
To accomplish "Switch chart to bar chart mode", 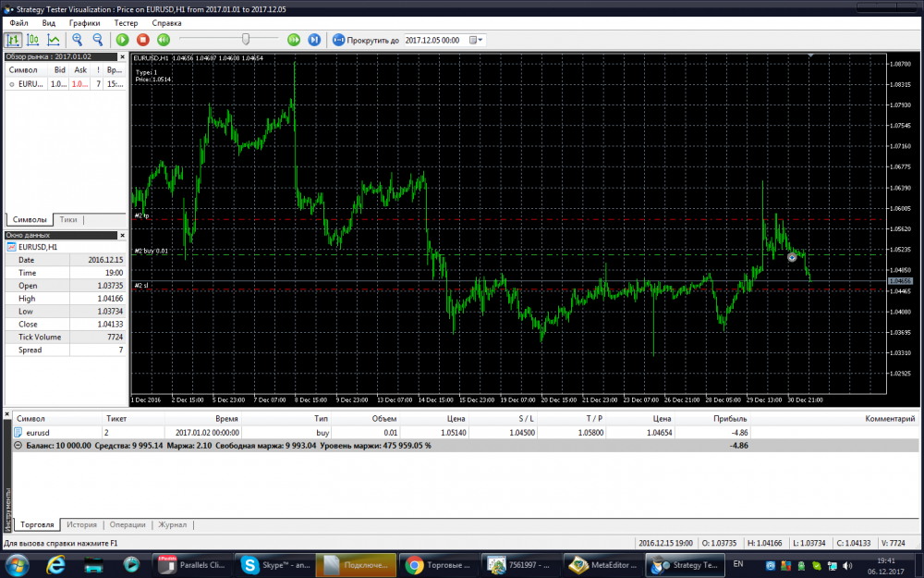I will (x=14, y=40).
